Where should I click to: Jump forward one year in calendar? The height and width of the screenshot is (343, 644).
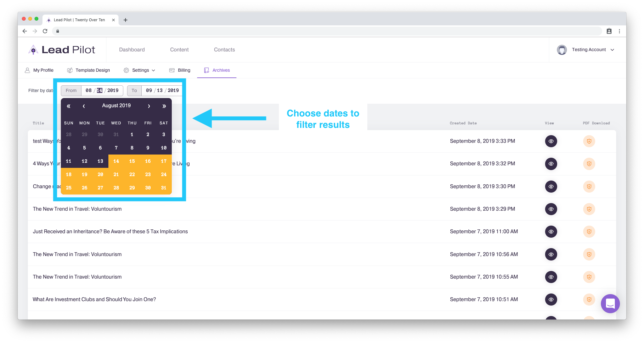(164, 106)
